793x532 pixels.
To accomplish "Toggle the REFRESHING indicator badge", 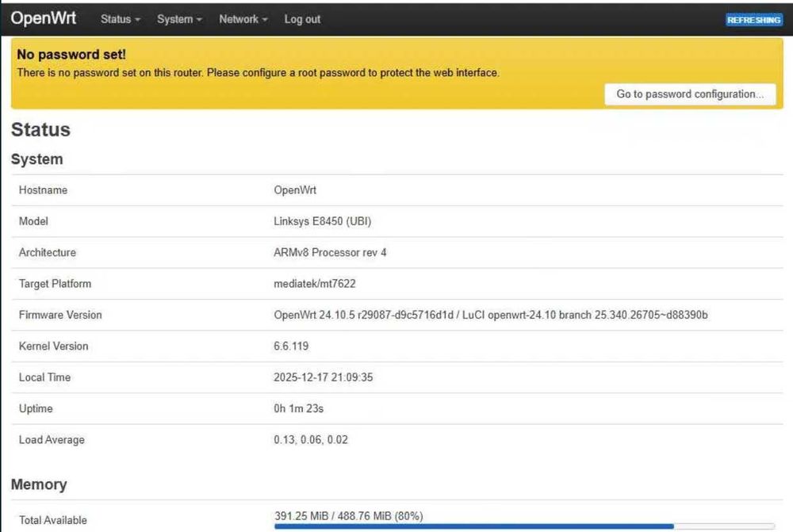I will click(x=753, y=20).
